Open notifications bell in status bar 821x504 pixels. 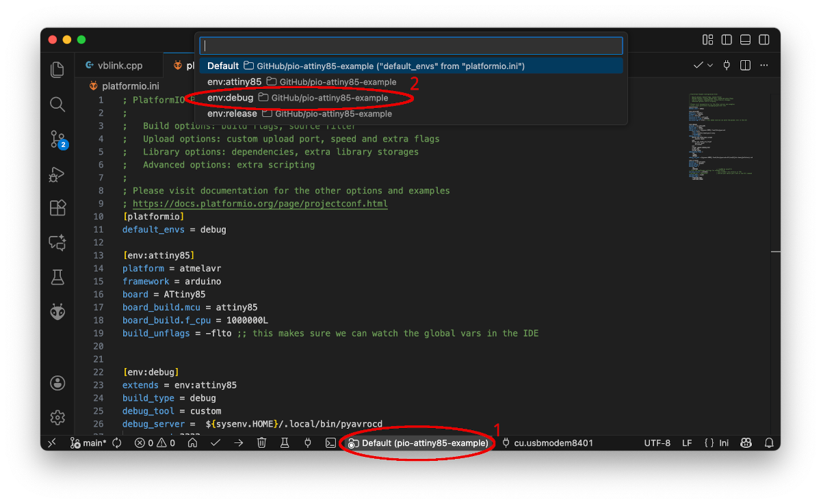tap(769, 443)
